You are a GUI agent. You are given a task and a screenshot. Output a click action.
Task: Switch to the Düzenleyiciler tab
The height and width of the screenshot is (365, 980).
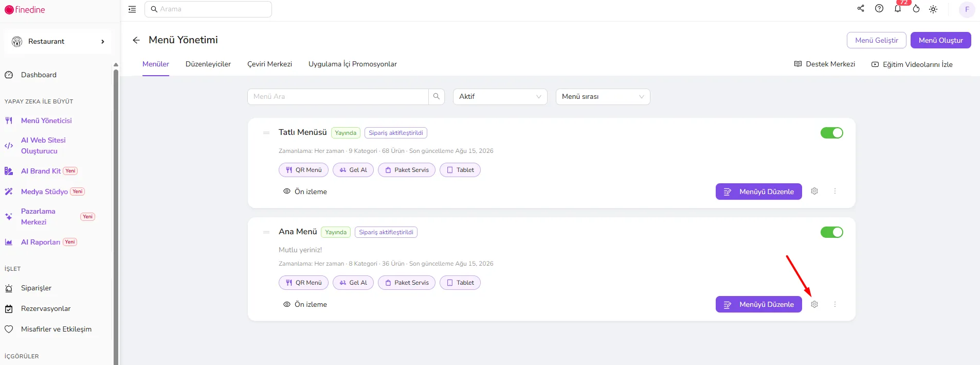click(x=208, y=64)
